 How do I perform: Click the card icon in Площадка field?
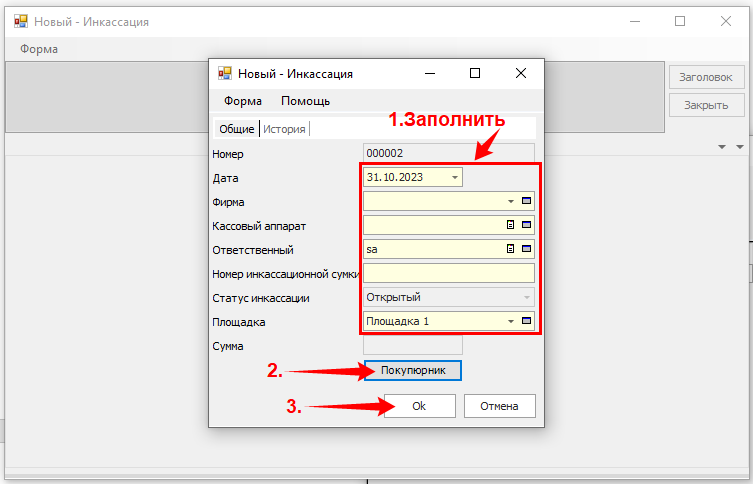[527, 321]
